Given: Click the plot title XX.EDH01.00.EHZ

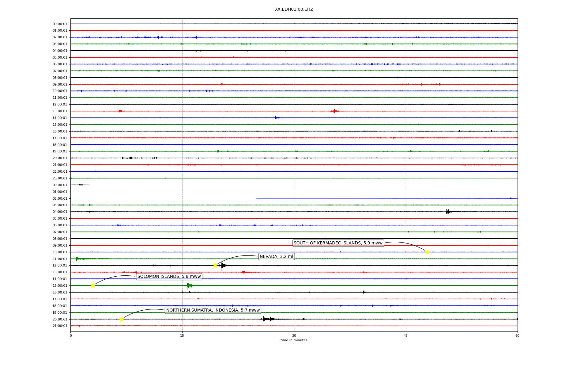Looking at the screenshot, I should (x=294, y=10).
